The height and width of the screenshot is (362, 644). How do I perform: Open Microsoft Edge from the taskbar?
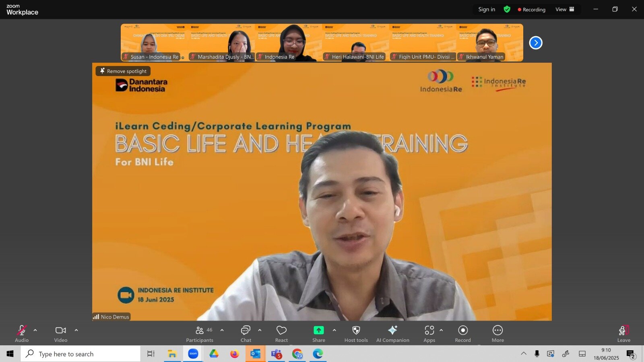[318, 354]
